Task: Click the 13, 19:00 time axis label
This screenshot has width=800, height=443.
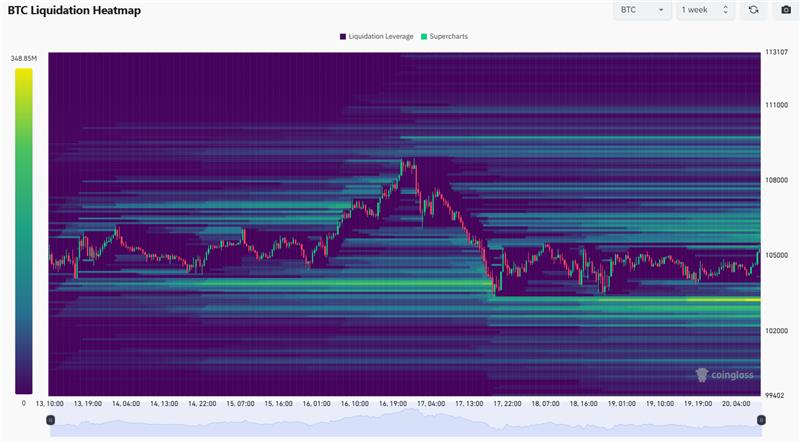Action: coord(88,404)
